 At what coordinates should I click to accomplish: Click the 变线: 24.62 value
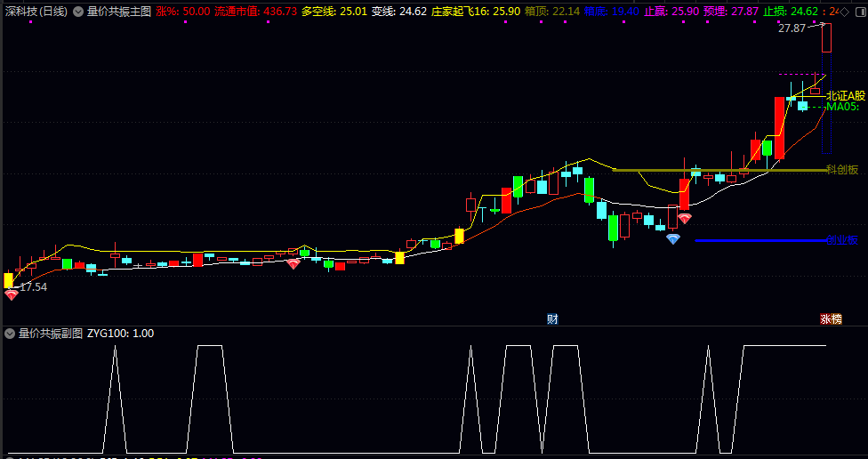point(399,12)
